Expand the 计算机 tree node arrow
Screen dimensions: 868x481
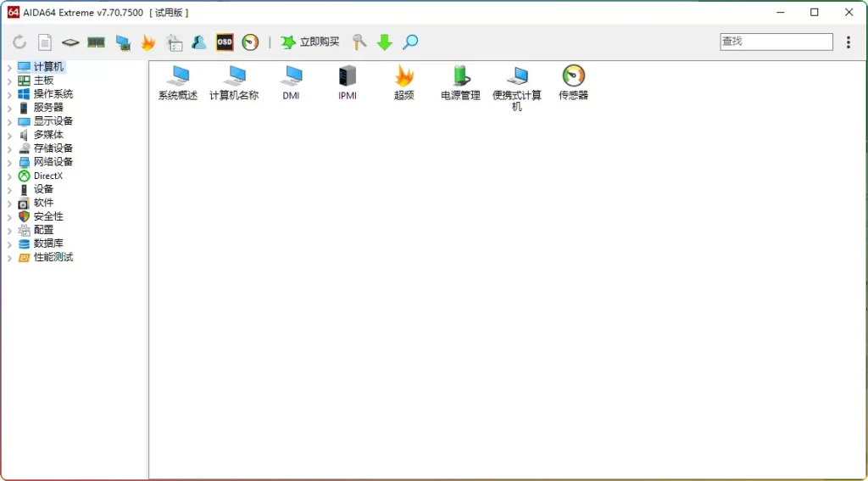click(9, 68)
